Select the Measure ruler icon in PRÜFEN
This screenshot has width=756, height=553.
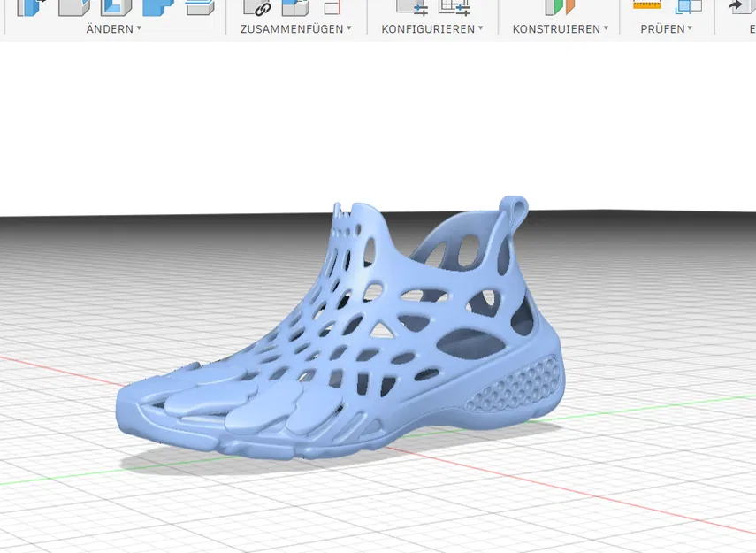click(x=646, y=7)
